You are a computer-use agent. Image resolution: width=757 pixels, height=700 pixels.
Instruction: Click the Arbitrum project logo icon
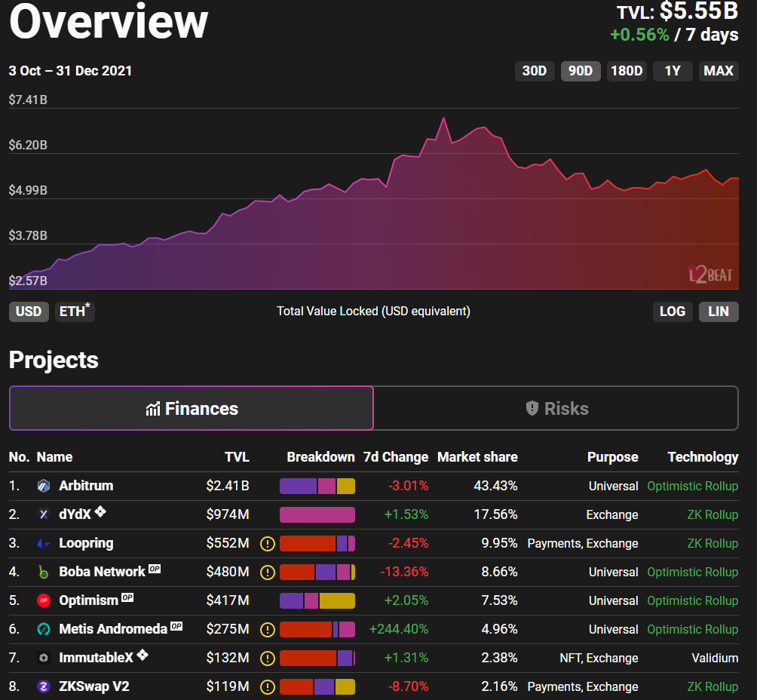[x=44, y=487]
